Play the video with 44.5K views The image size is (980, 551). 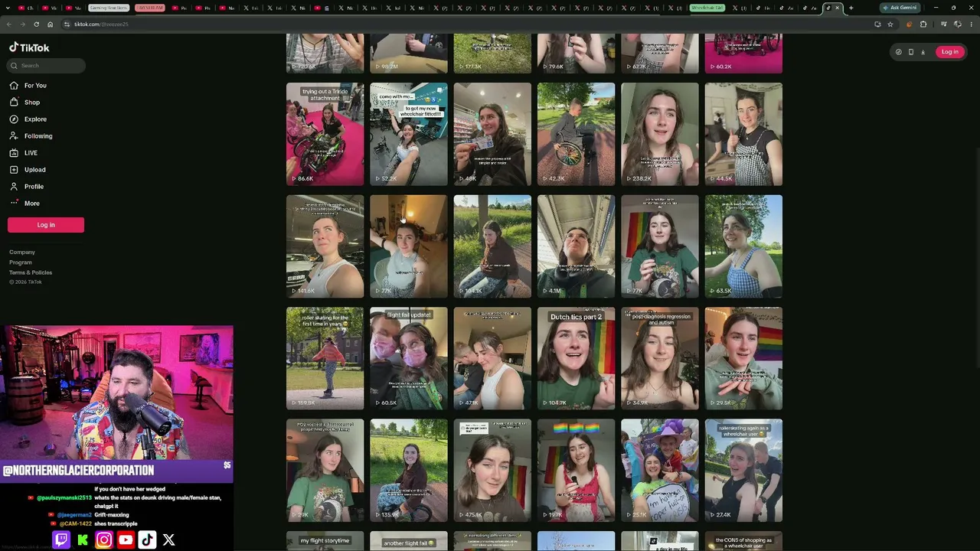coord(743,134)
